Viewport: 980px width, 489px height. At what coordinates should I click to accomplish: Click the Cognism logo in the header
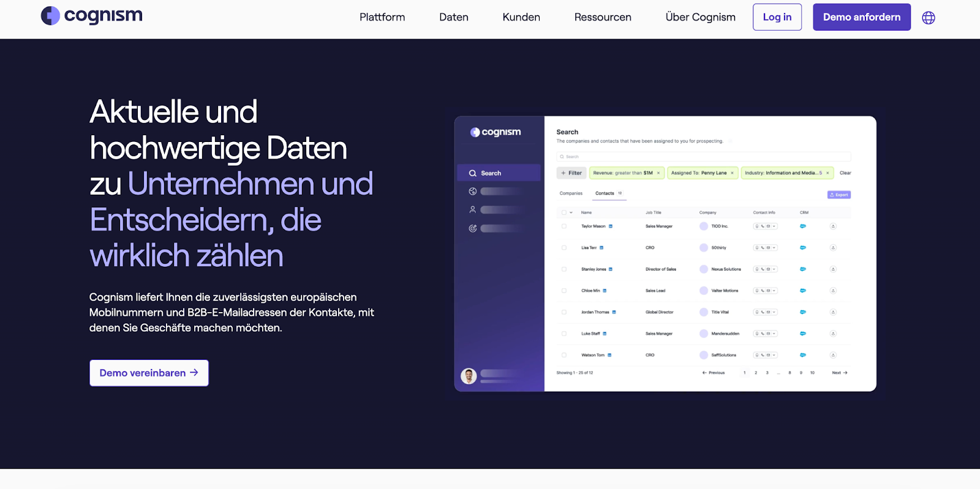tap(92, 16)
